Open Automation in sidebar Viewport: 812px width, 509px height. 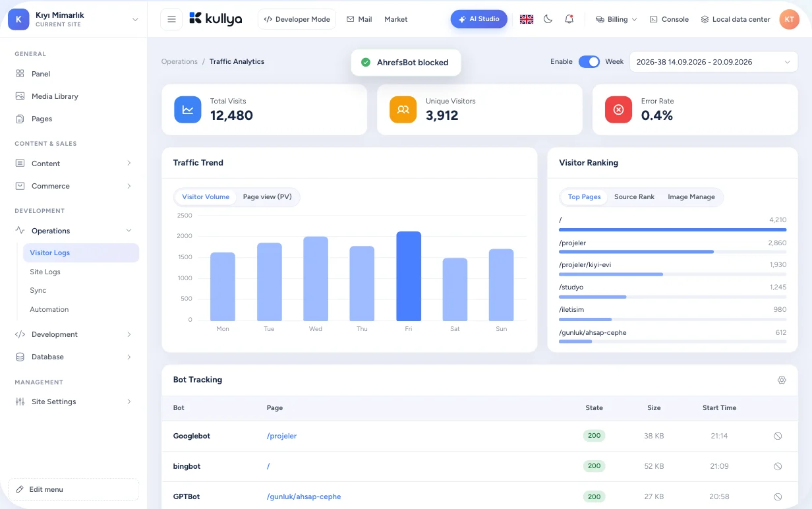pos(81,309)
